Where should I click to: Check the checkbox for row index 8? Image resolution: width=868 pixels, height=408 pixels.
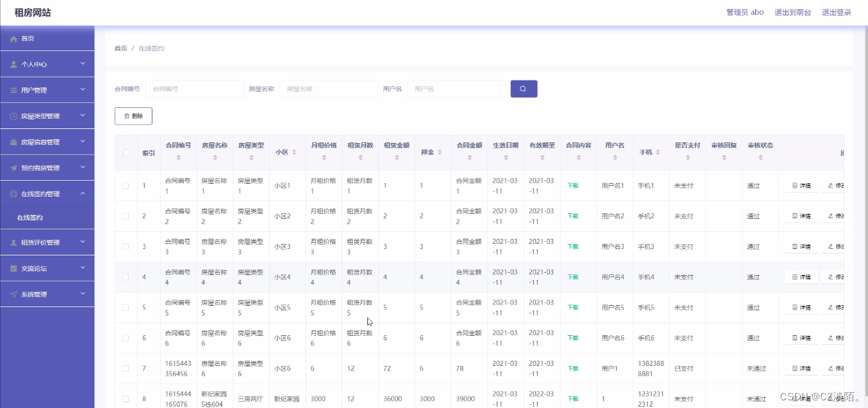pyautogui.click(x=126, y=399)
